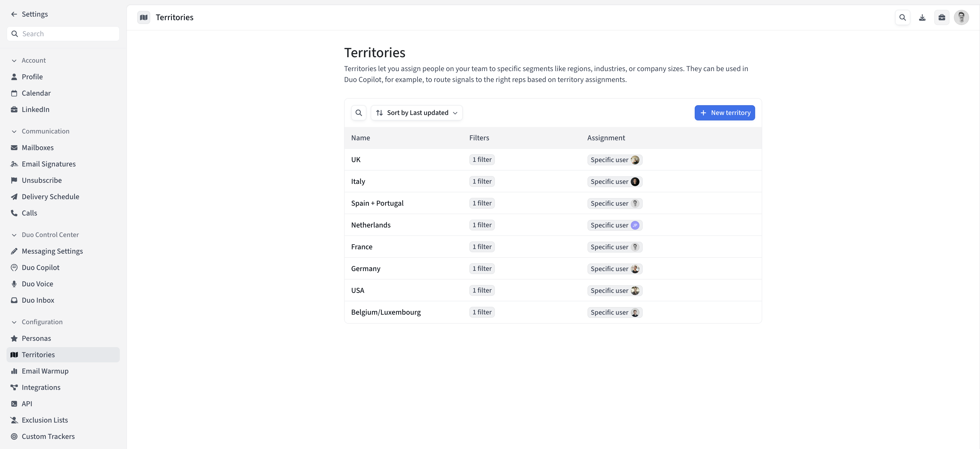980x449 pixels.
Task: Click the table search magnifier icon
Action: pyautogui.click(x=358, y=113)
